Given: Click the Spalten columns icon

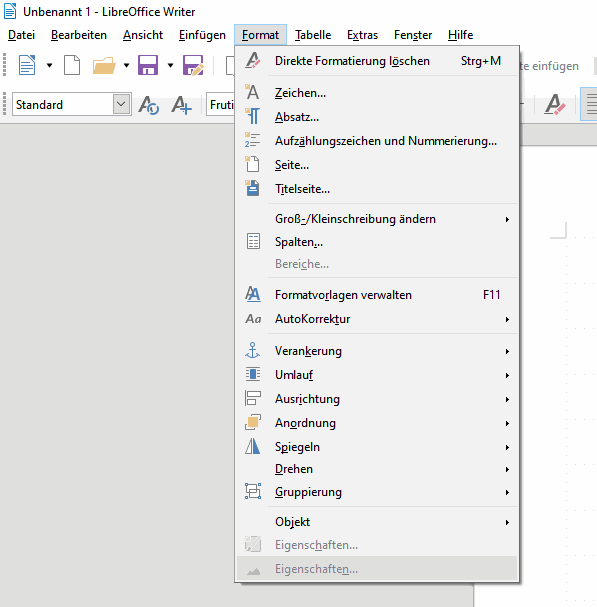Looking at the screenshot, I should (x=253, y=241).
